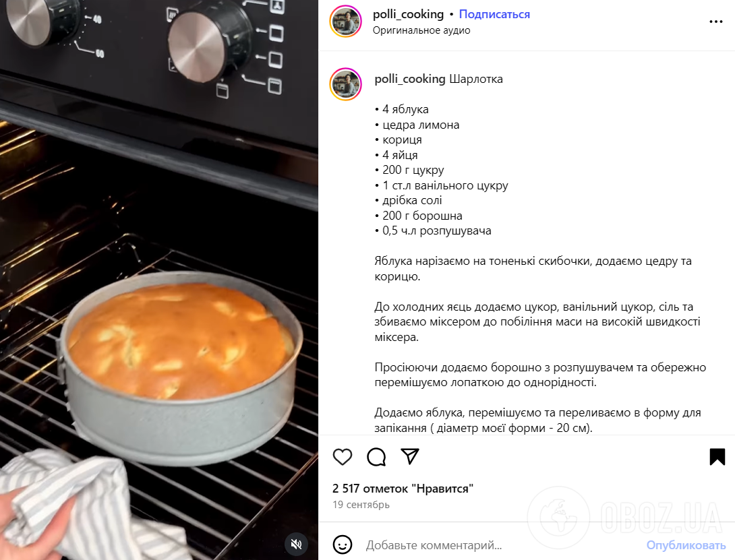This screenshot has height=560, width=735.
Task: Click the charlotte cake video to pause
Action: pos(159,280)
